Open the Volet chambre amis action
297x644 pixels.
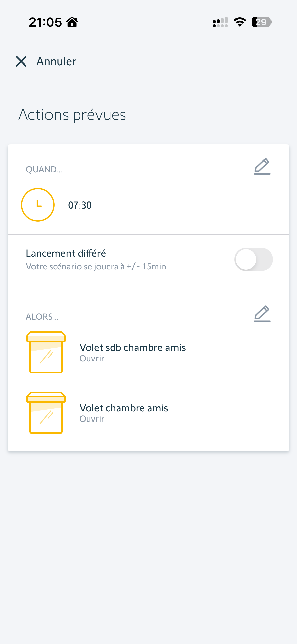coord(124,408)
